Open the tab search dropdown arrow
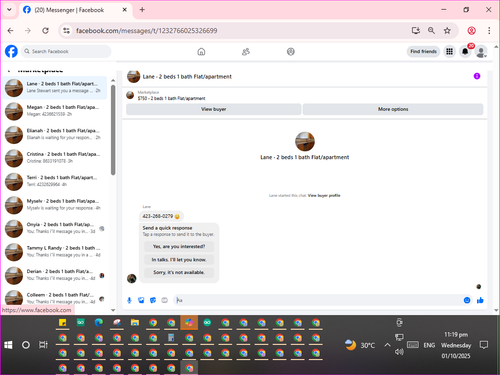 pos(9,10)
